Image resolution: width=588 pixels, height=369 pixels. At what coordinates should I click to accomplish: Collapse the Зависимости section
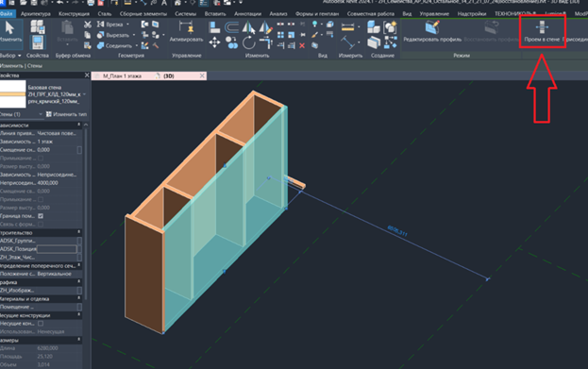coord(78,125)
